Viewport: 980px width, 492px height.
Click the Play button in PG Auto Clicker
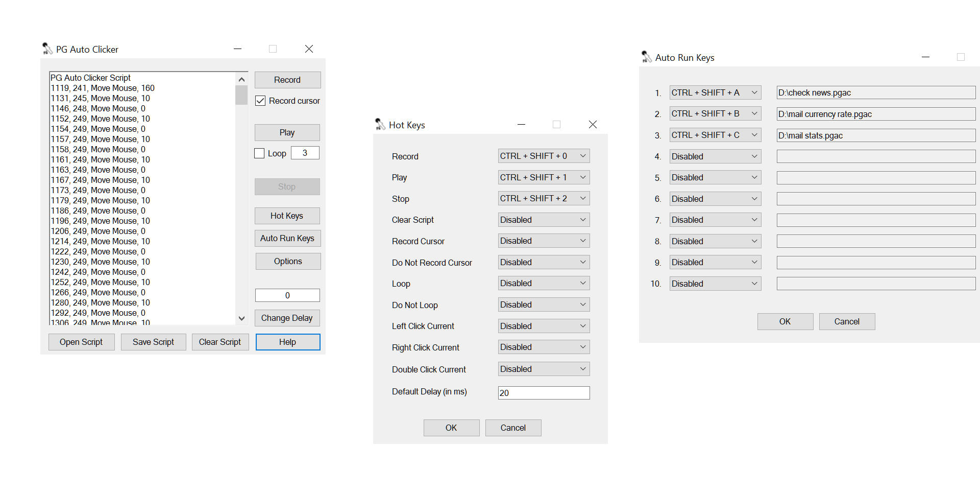287,132
